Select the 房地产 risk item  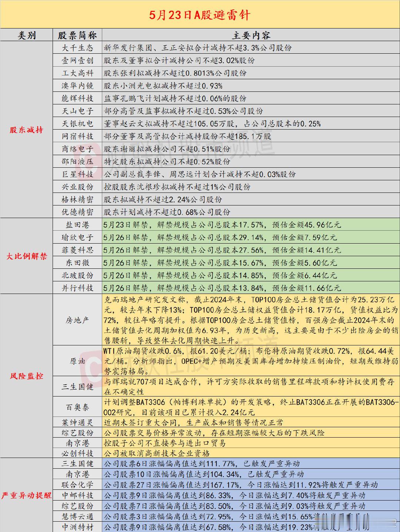pyautogui.click(x=77, y=320)
